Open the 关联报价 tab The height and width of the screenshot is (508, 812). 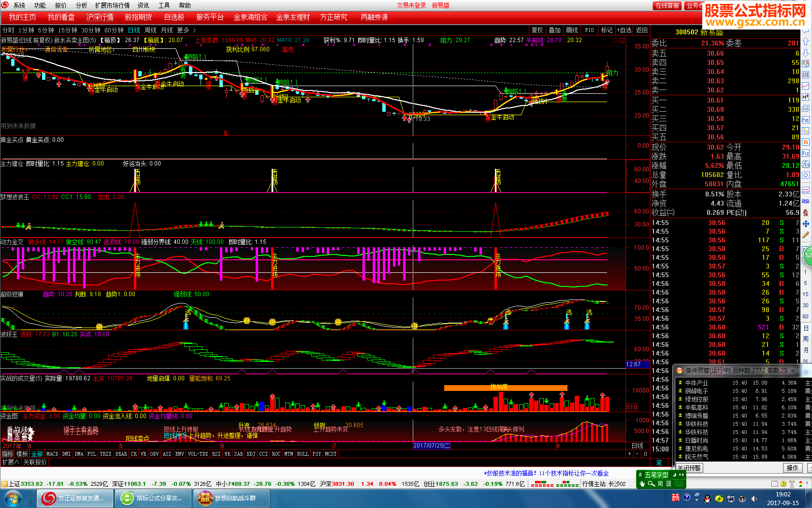coord(35,462)
